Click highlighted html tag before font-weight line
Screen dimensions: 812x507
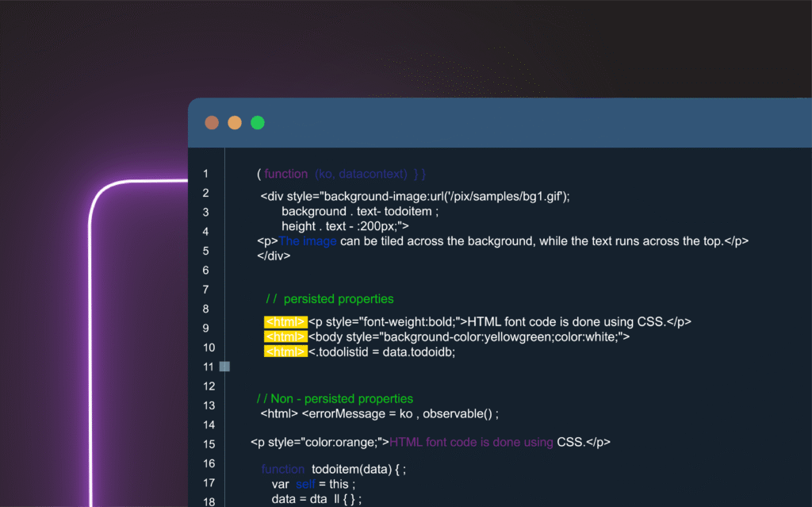point(285,322)
